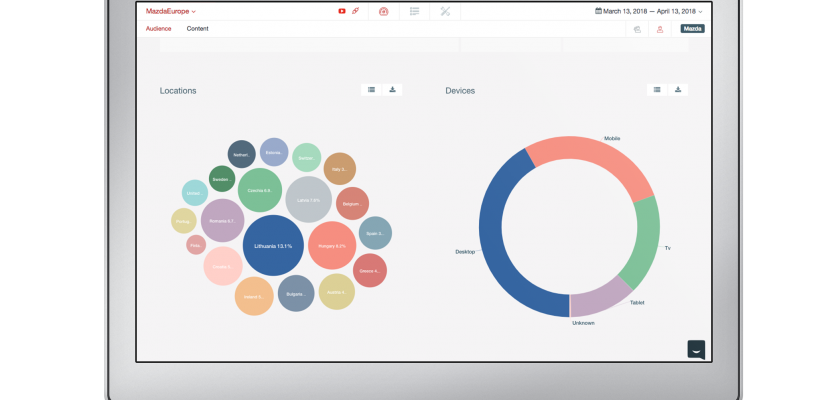This screenshot has width=840, height=400.
Task: Show Locations data as a list
Action: (x=371, y=90)
